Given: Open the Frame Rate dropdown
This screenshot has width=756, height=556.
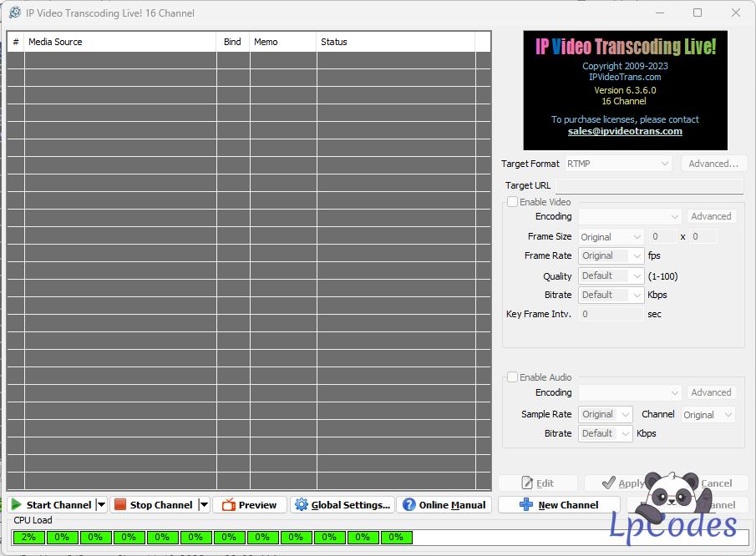Looking at the screenshot, I should point(611,256).
